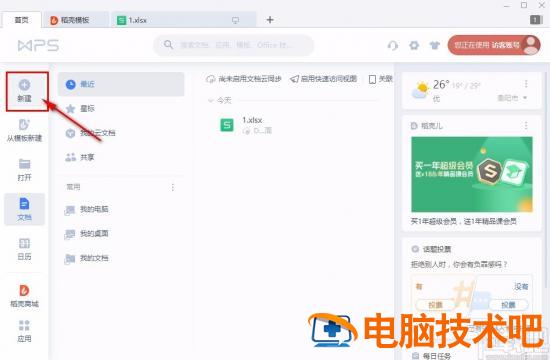Open the settings gear icon
Image resolution: width=550 pixels, height=360 pixels.
(x=414, y=45)
